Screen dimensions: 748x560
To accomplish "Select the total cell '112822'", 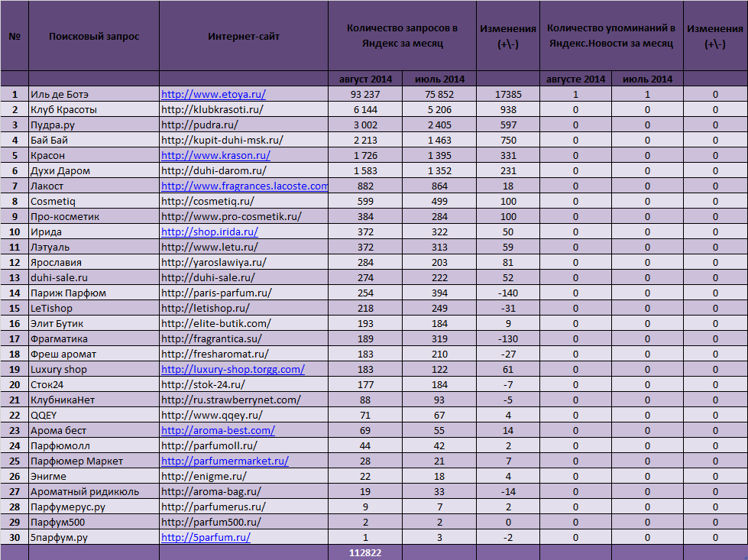I will click(365, 553).
